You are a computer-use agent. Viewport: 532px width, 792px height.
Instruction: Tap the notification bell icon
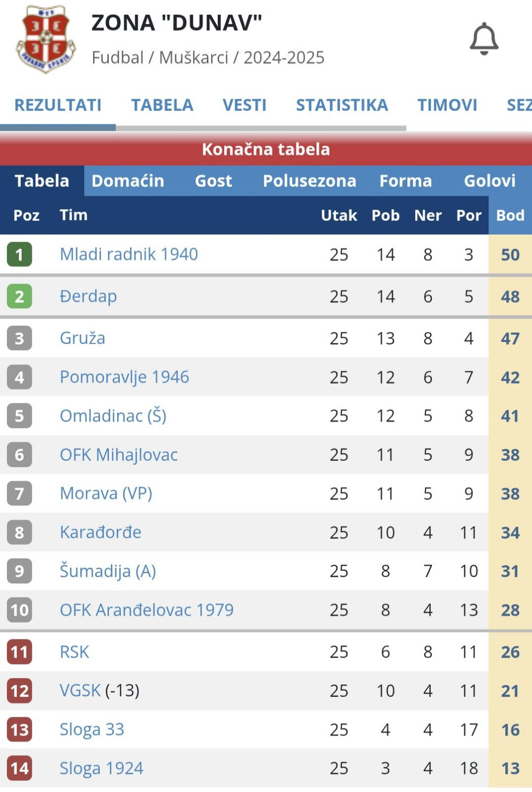click(x=484, y=39)
